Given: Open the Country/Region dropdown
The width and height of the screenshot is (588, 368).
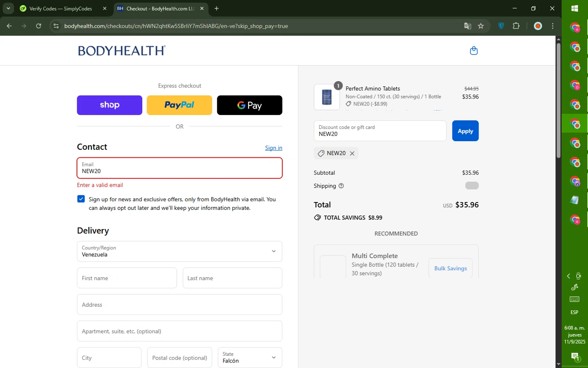Looking at the screenshot, I should [x=180, y=251].
